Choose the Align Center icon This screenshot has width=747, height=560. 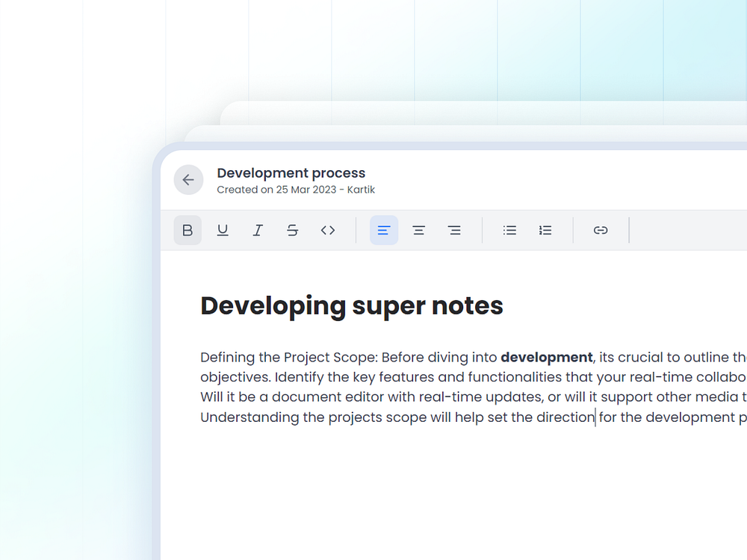(419, 230)
